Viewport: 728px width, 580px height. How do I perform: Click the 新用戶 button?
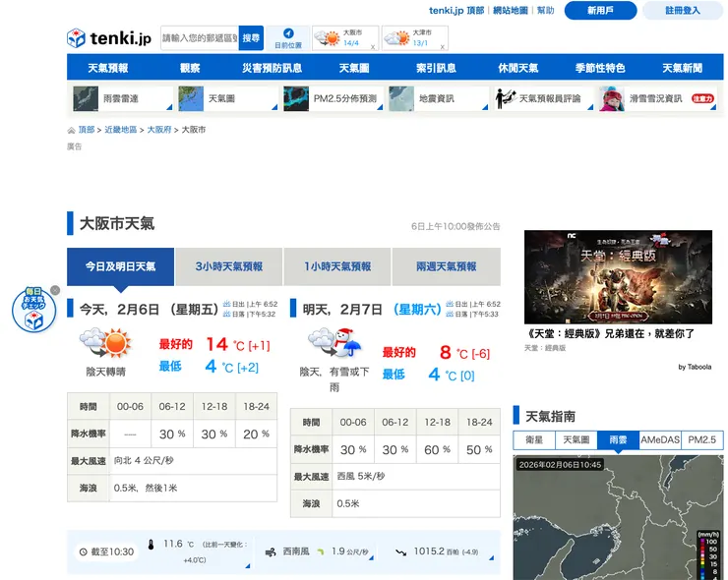pos(600,10)
